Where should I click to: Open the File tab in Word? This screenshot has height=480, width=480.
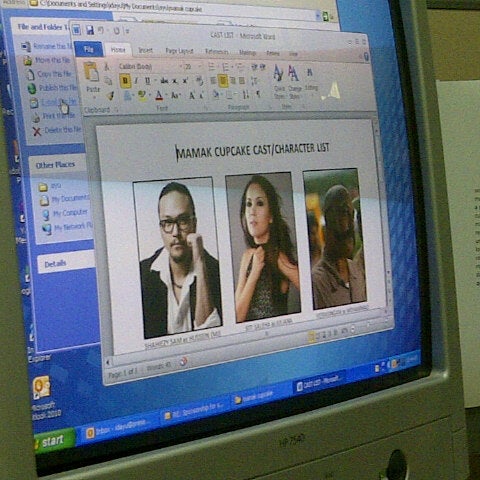click(x=88, y=49)
